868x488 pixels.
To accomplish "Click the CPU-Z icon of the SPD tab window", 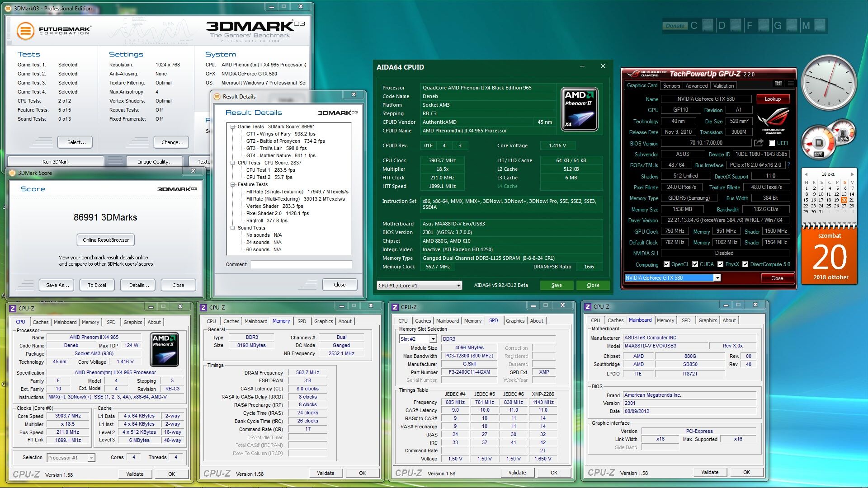I will coord(395,307).
